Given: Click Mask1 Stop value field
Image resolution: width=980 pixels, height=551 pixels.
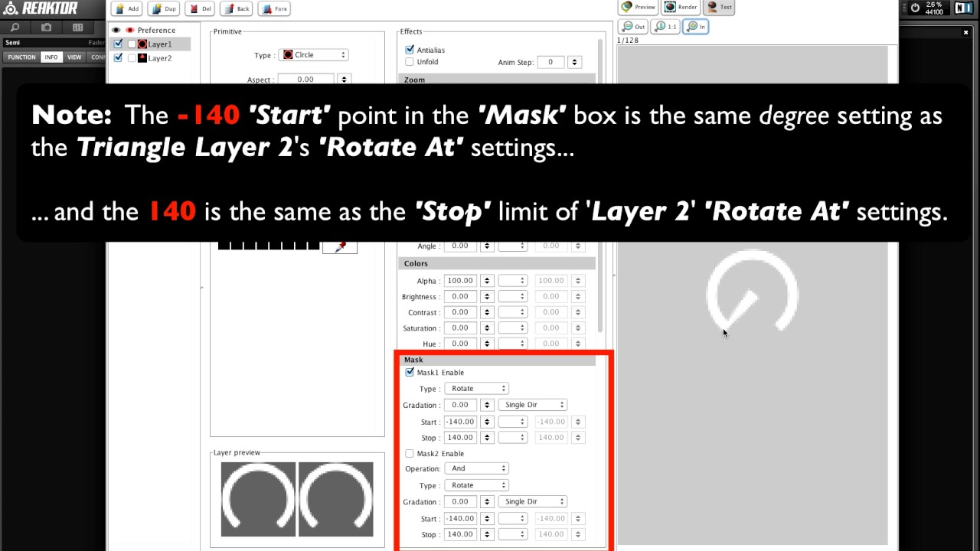Looking at the screenshot, I should (x=460, y=438).
